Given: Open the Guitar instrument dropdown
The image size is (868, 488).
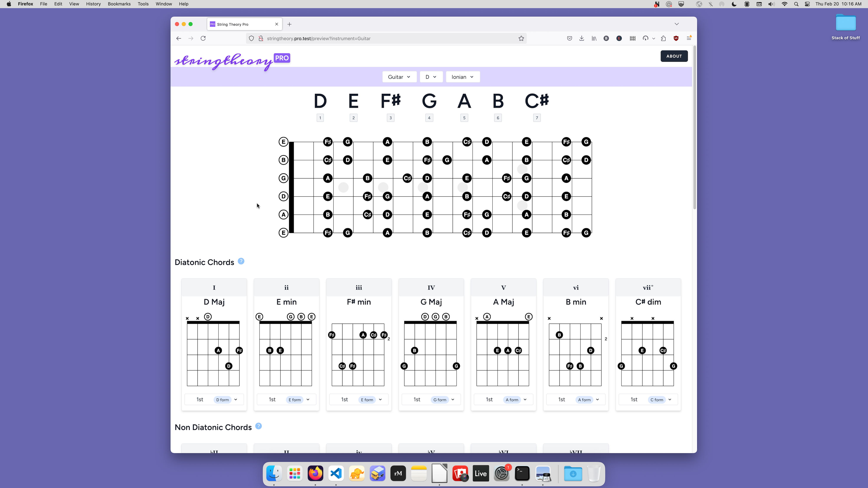Looking at the screenshot, I should [x=399, y=77].
